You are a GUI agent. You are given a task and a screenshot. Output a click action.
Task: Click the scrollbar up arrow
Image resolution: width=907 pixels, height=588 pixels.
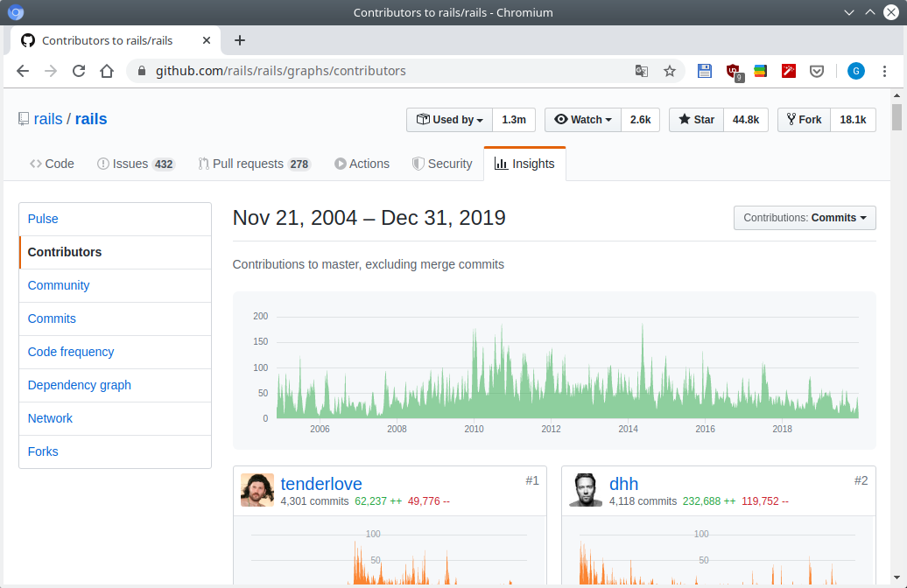pos(896,95)
